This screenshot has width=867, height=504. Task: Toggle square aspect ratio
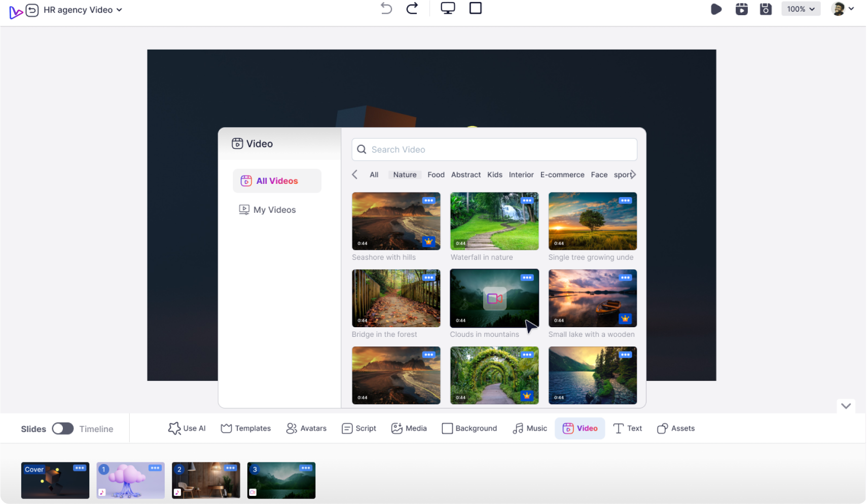[x=475, y=8]
